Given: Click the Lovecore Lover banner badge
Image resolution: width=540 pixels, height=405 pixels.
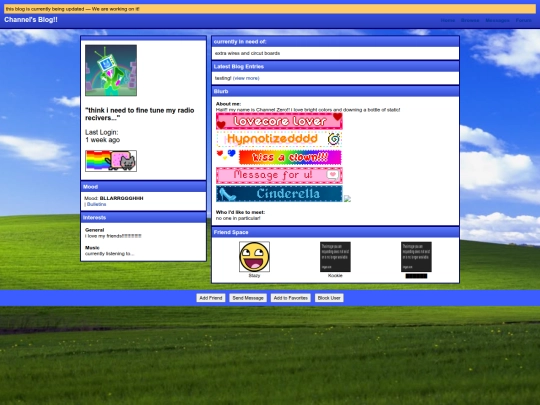Looking at the screenshot, I should pyautogui.click(x=279, y=121).
